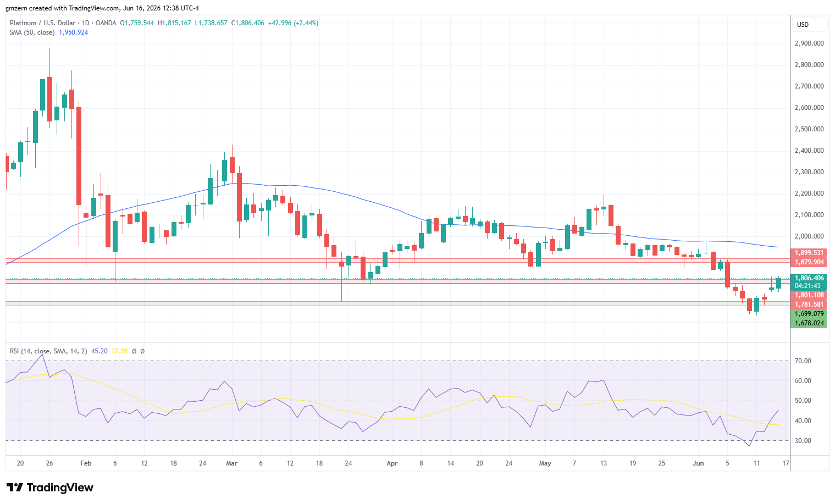Click the red 1,879.904 price level tag
835x504 pixels.
809,262
